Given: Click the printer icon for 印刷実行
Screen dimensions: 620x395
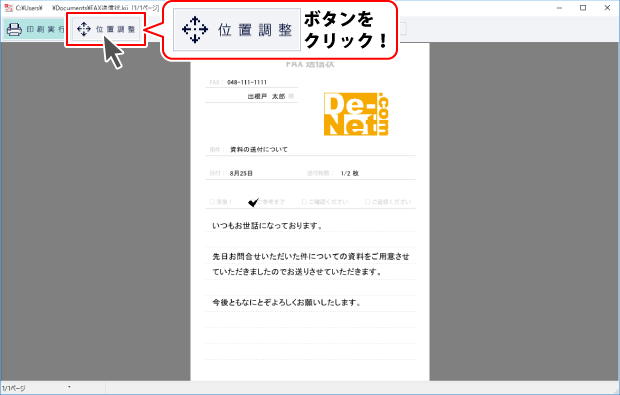Looking at the screenshot, I should [14, 29].
